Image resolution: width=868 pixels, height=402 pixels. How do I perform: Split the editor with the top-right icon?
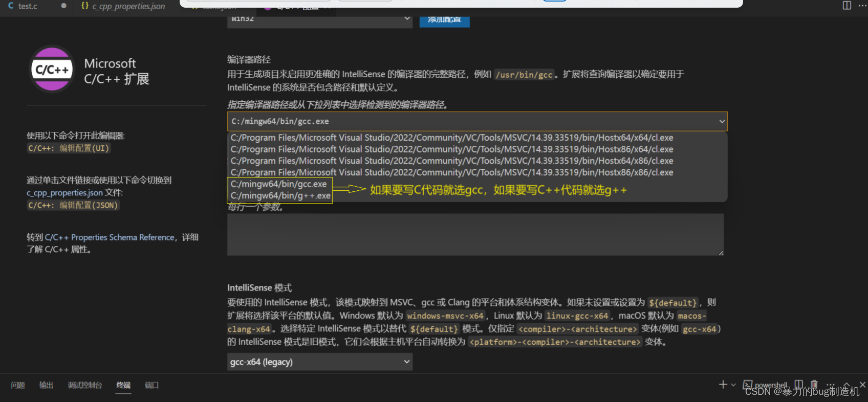847,5
